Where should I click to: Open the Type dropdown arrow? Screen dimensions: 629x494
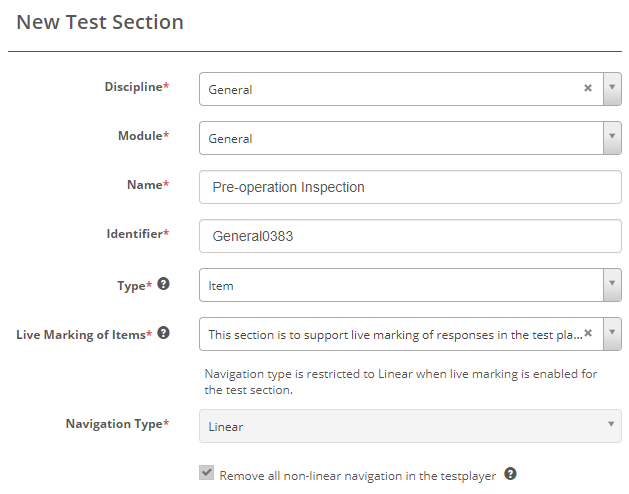click(612, 285)
